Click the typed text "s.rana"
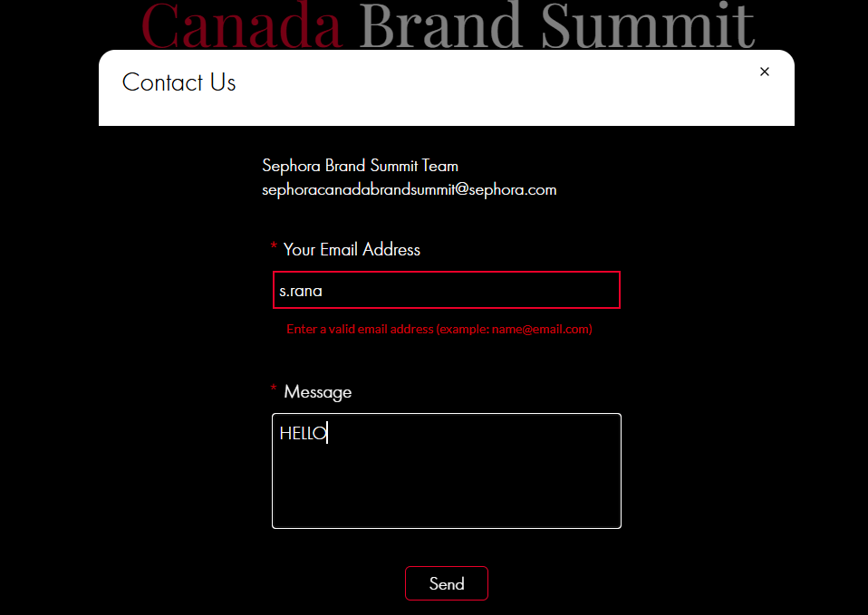 tap(301, 292)
